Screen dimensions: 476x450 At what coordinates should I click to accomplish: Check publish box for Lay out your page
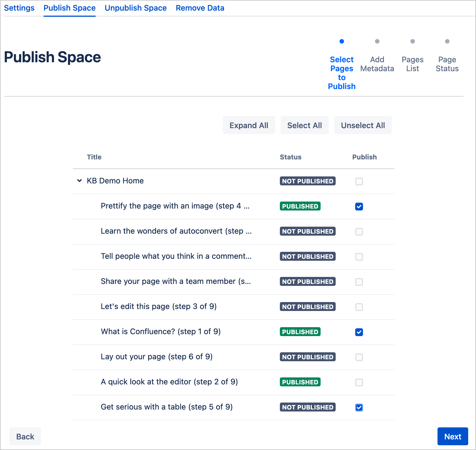pyautogui.click(x=359, y=357)
